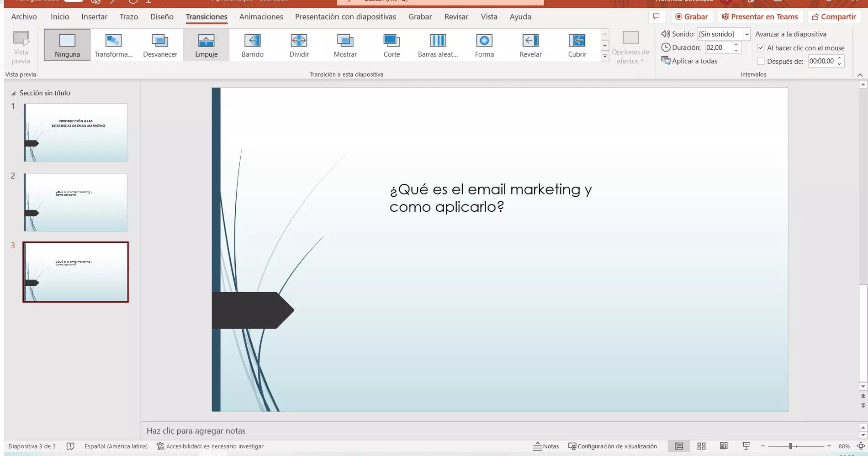Expand the transitions gallery more button
Screen dimensions: 868x456
tap(605, 56)
